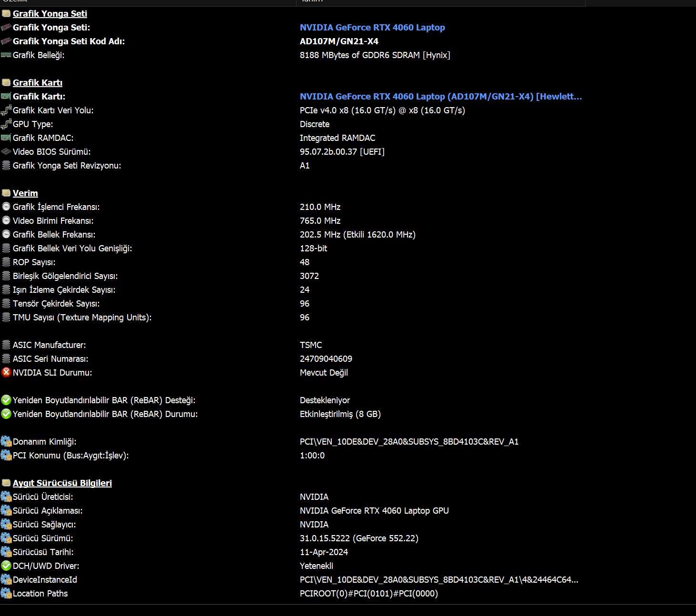Click the PCIROOT(0)#PCI(0101)#PCI(0000) location path
The image size is (696, 616).
[x=369, y=594]
